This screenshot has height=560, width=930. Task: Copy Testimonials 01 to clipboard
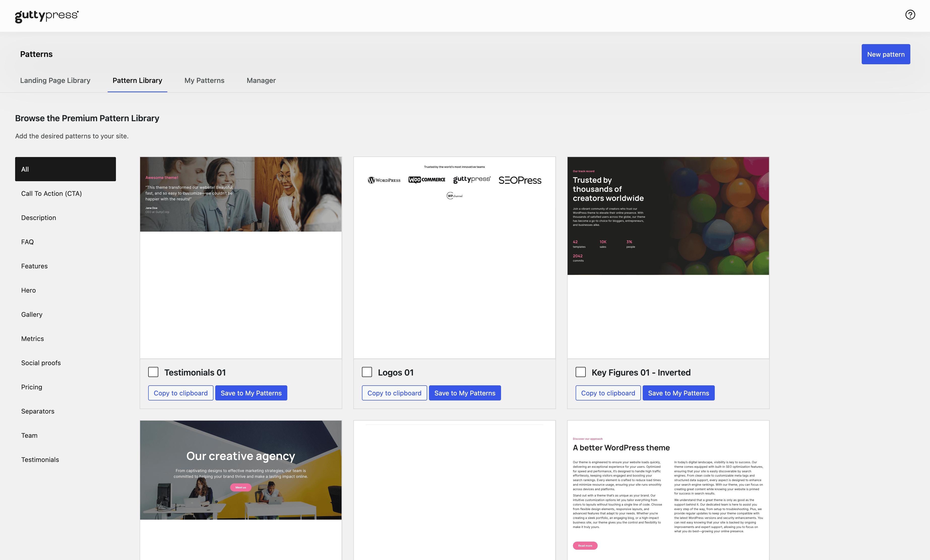[181, 393]
